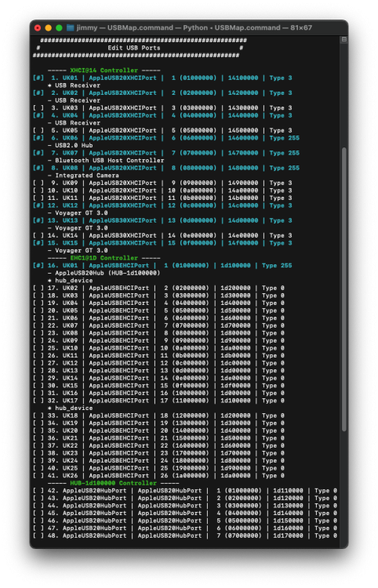Viewport: 378px width, 588px height.
Task: Click the '[ ]' mark on row '32. UK17'
Action: point(38,401)
